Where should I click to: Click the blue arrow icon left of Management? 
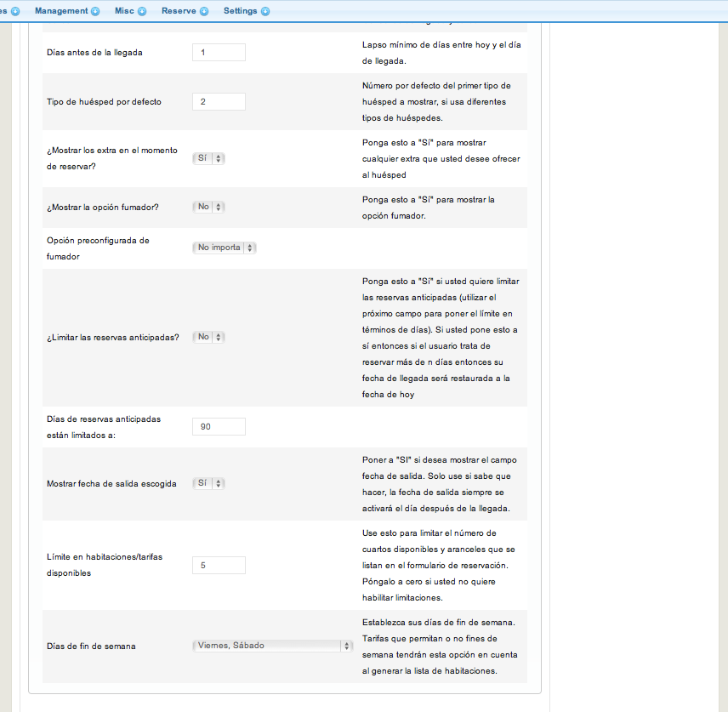pyautogui.click(x=14, y=12)
